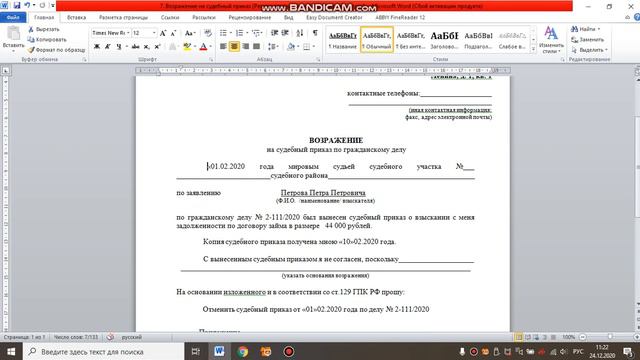Switch to the Вставка tab
Screen dimensions: 640x360
[x=76, y=18]
